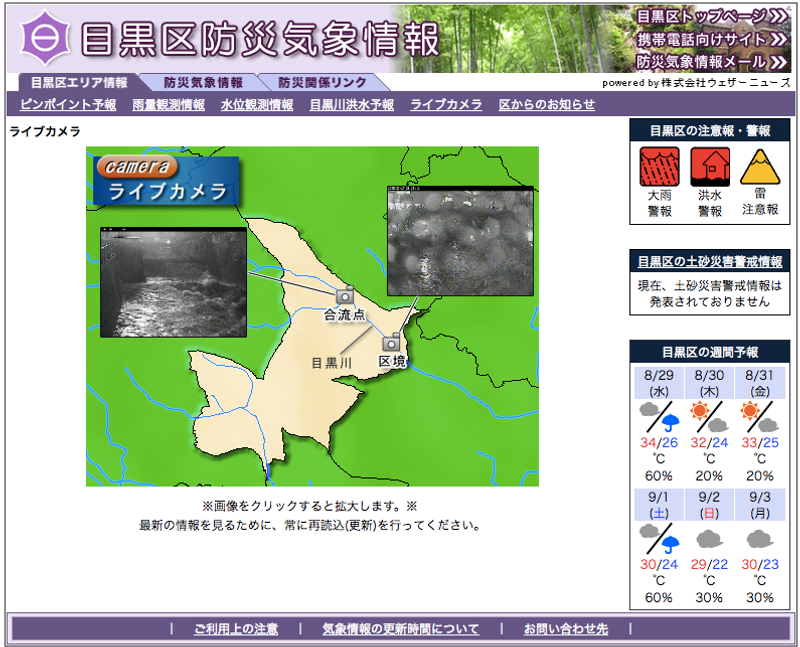Click the 合流点 camera icon on map
Screen dimensions: 800x647
345,295
